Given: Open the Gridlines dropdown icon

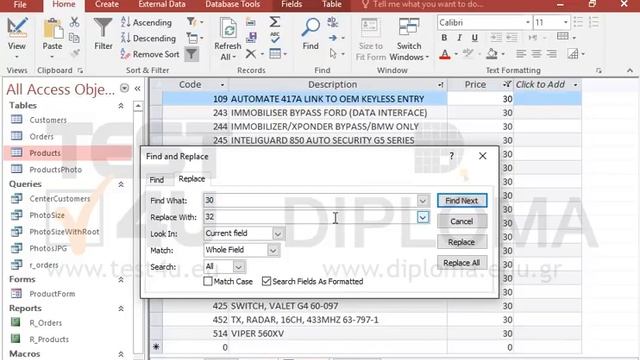Looking at the screenshot, I should coord(566,37).
